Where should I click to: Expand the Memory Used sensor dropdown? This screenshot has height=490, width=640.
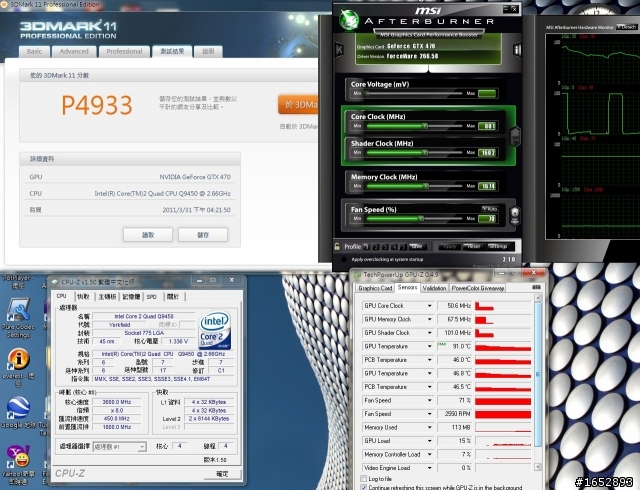point(429,428)
